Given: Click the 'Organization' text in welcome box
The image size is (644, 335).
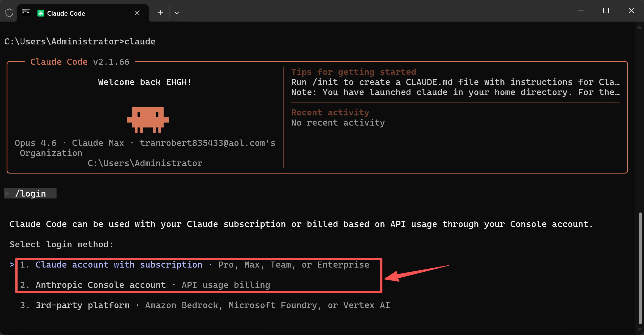Looking at the screenshot, I should 51,153.
